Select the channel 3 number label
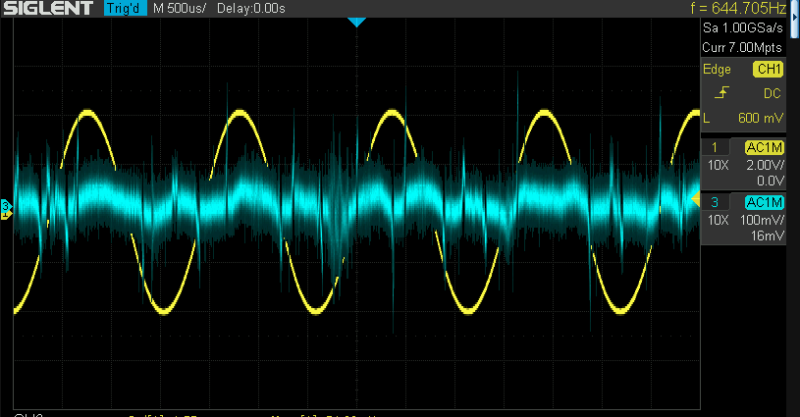The width and height of the screenshot is (800, 417). tap(714, 204)
